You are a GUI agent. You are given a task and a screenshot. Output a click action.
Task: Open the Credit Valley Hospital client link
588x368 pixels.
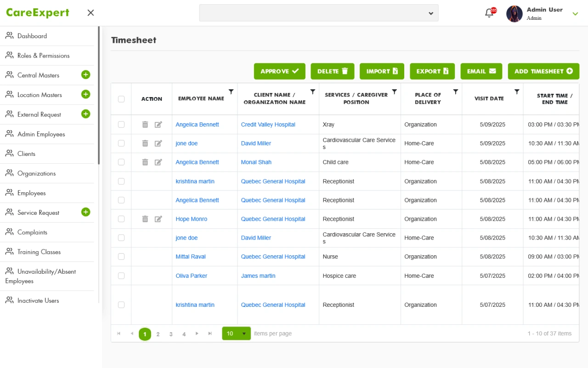[268, 125]
